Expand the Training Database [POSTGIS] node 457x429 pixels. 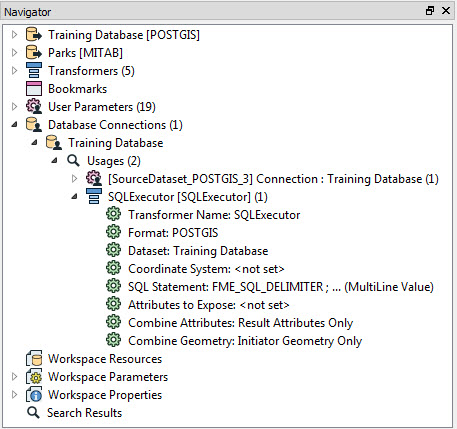tap(14, 34)
